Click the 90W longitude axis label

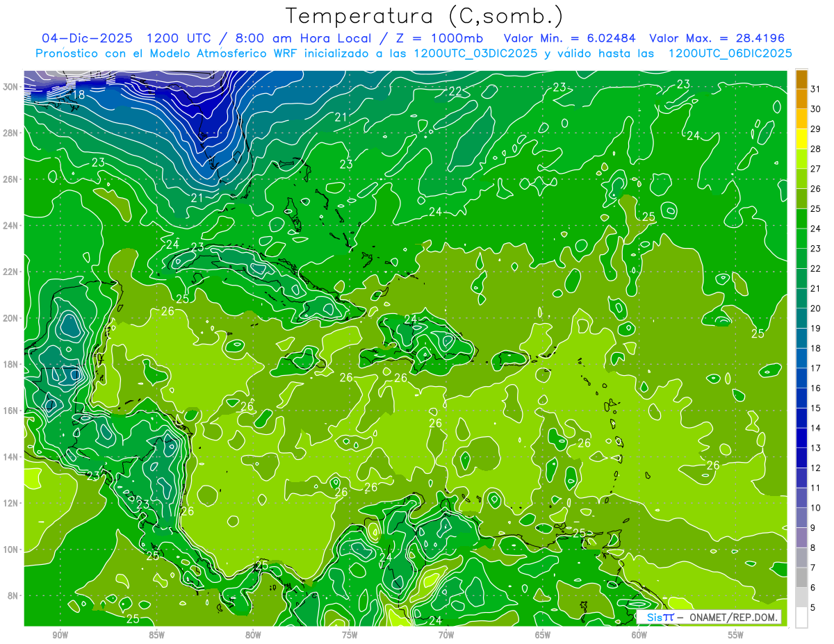60,634
